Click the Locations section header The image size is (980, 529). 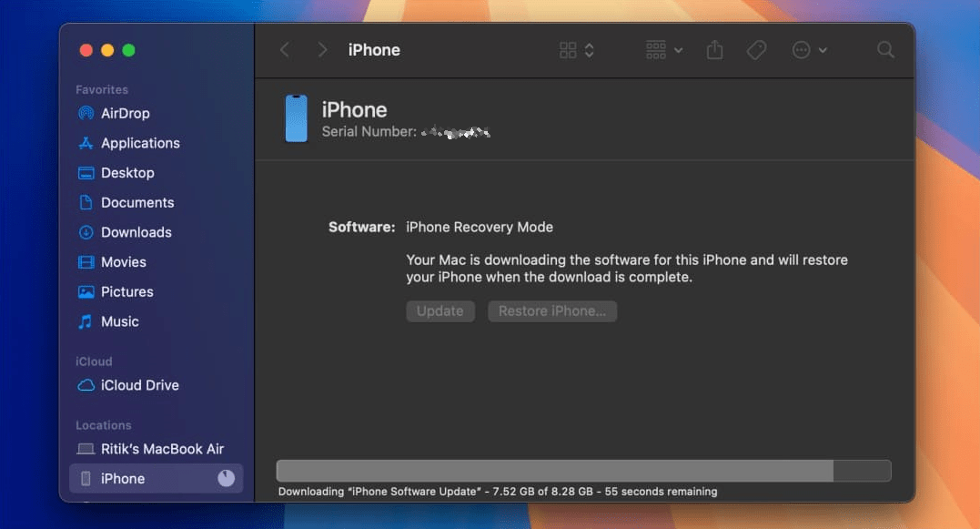click(x=104, y=425)
